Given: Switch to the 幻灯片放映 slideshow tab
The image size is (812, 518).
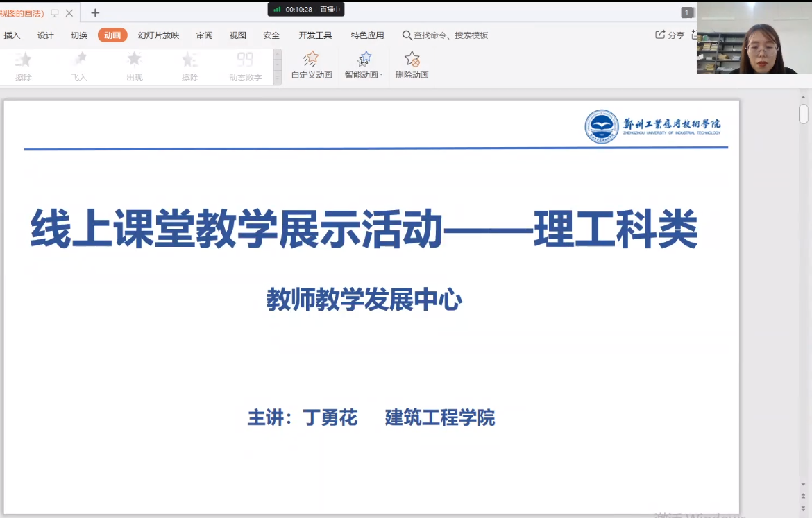Looking at the screenshot, I should (x=158, y=35).
